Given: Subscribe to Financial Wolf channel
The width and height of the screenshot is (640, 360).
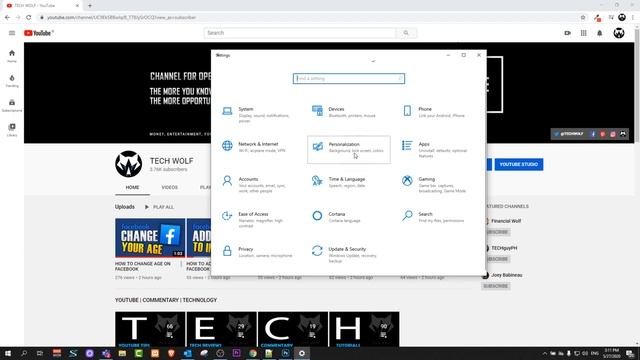Looking at the screenshot, I should tap(496, 232).
